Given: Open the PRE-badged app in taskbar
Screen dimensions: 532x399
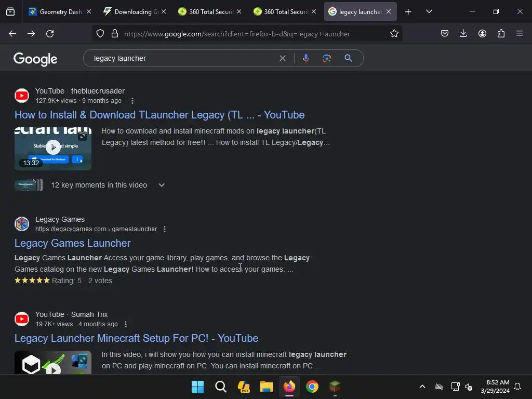Looking at the screenshot, I should pyautogui.click(x=244, y=387).
